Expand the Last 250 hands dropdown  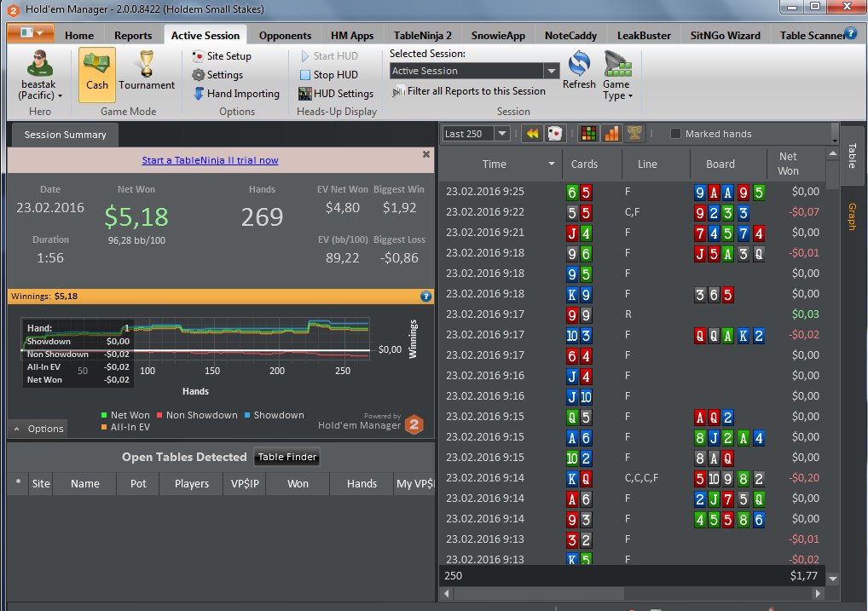[x=502, y=134]
